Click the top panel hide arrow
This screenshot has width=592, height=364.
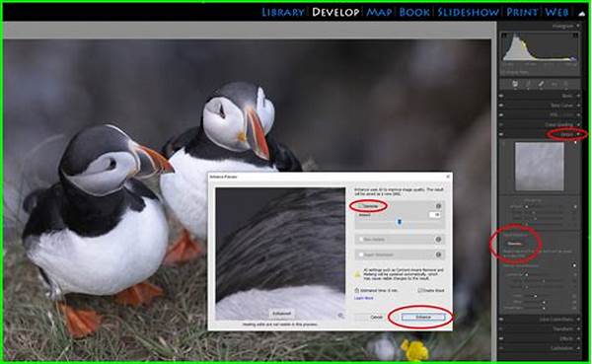(x=581, y=13)
